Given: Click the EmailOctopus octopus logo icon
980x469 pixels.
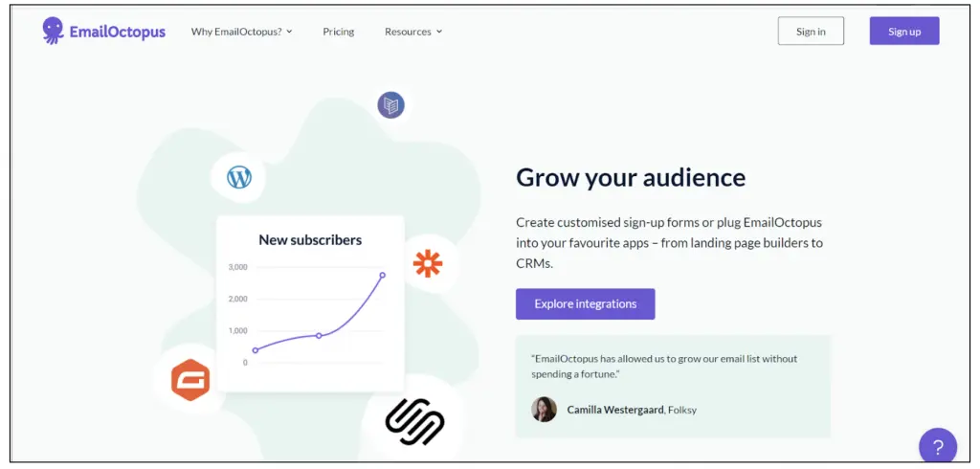Looking at the screenshot, I should tap(54, 31).
